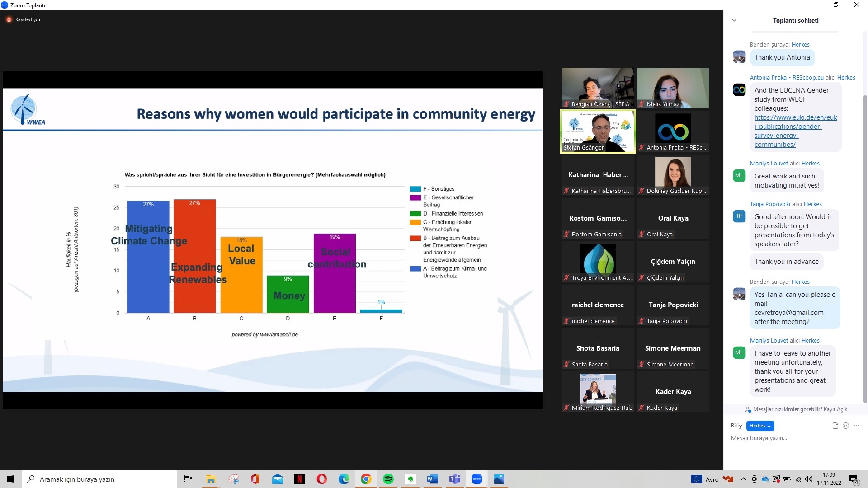Open the emoji picker in chat

pos(846,426)
